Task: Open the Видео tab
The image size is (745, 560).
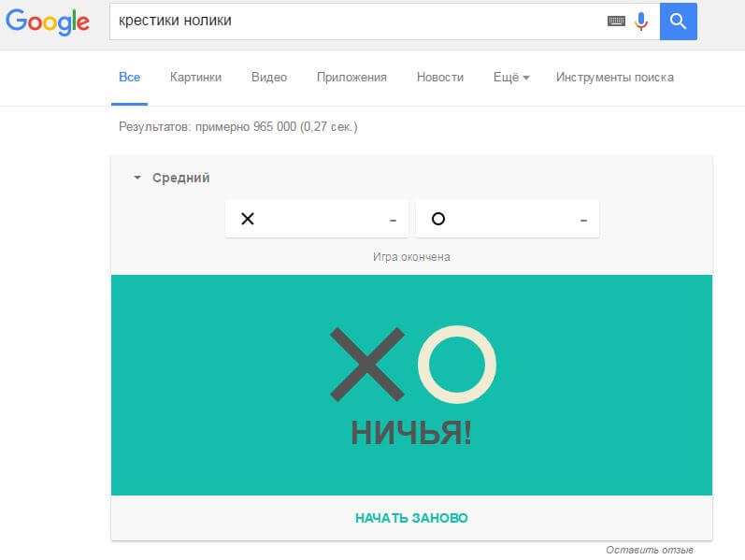Action: point(269,77)
